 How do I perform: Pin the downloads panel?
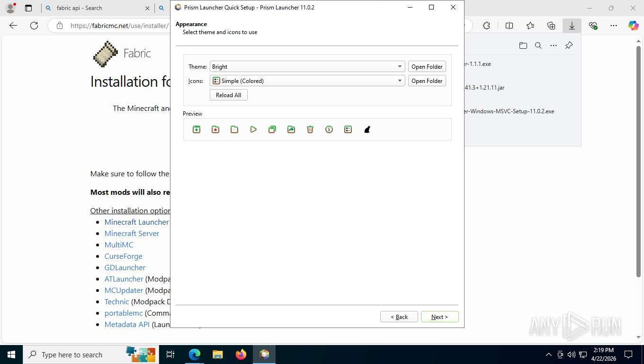[569, 45]
